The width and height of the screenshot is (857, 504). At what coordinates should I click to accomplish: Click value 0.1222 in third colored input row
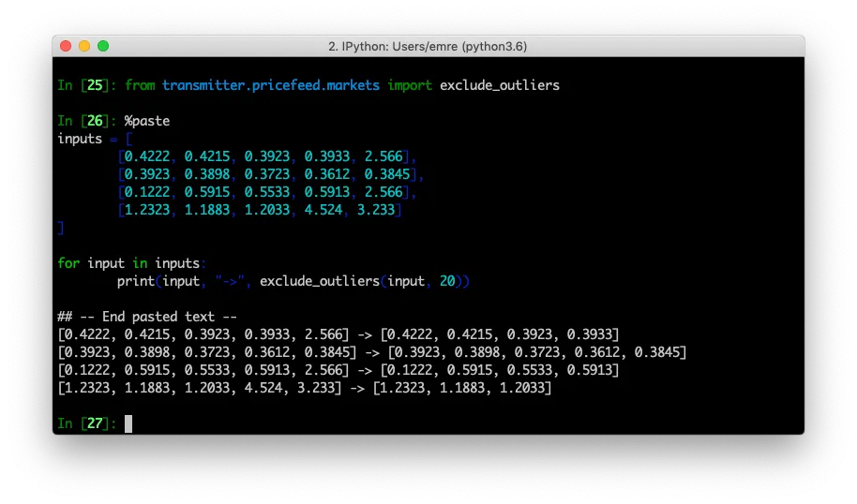point(147,192)
